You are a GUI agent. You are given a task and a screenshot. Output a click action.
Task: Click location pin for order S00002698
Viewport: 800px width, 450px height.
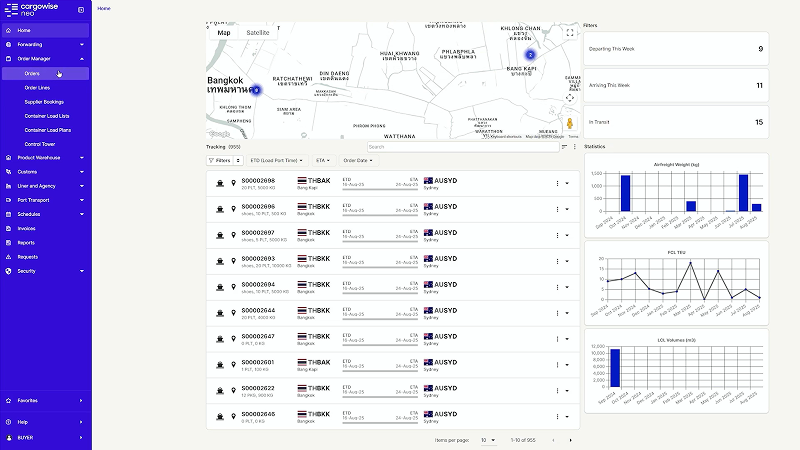pos(234,183)
